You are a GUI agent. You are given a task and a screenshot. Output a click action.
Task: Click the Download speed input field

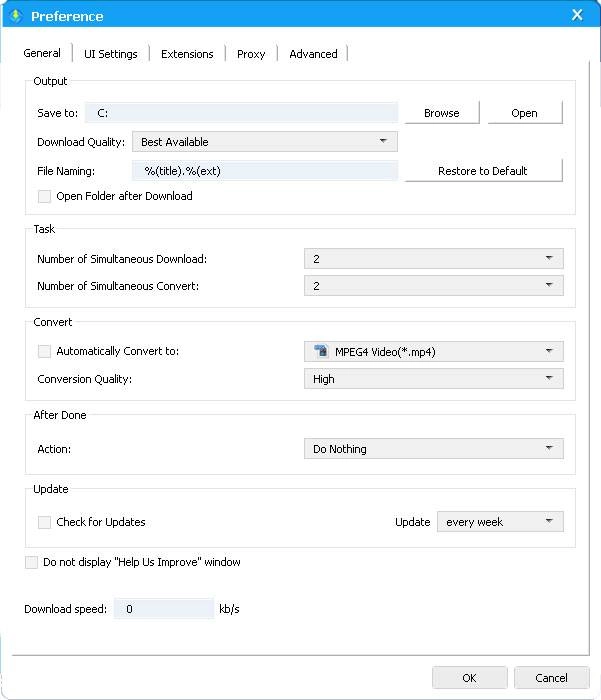tap(164, 608)
